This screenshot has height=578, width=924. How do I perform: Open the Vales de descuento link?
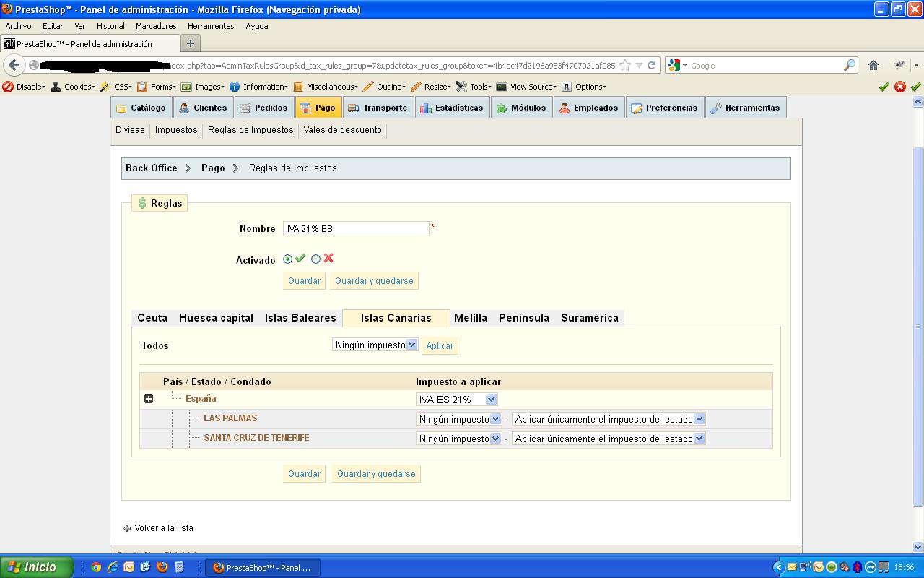pos(343,130)
